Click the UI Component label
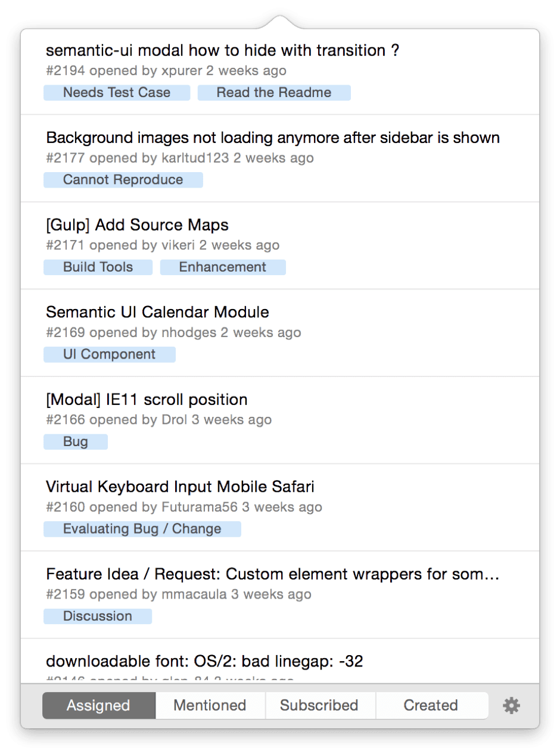Viewport: 560px width, 754px height. (x=110, y=354)
